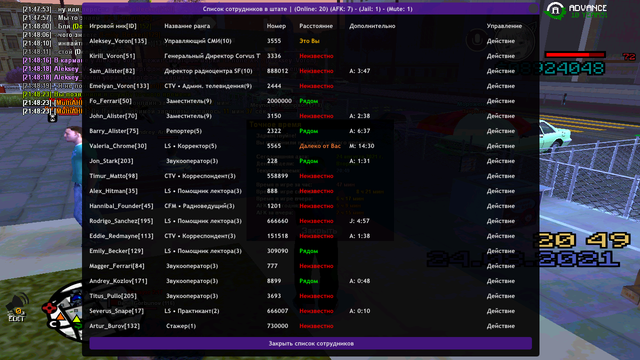This screenshot has width=640, height=360.
Task: Open Действие for Hannibal_Founder[45]
Action: click(500, 206)
